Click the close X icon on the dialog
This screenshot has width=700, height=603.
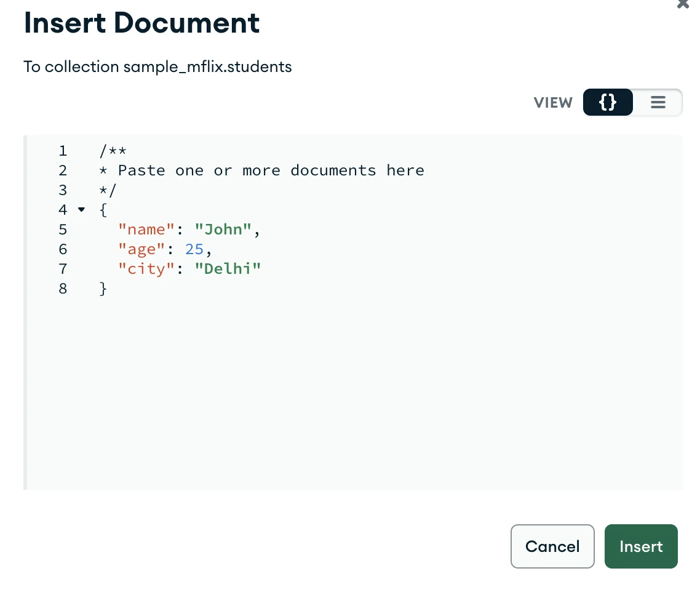click(x=683, y=4)
